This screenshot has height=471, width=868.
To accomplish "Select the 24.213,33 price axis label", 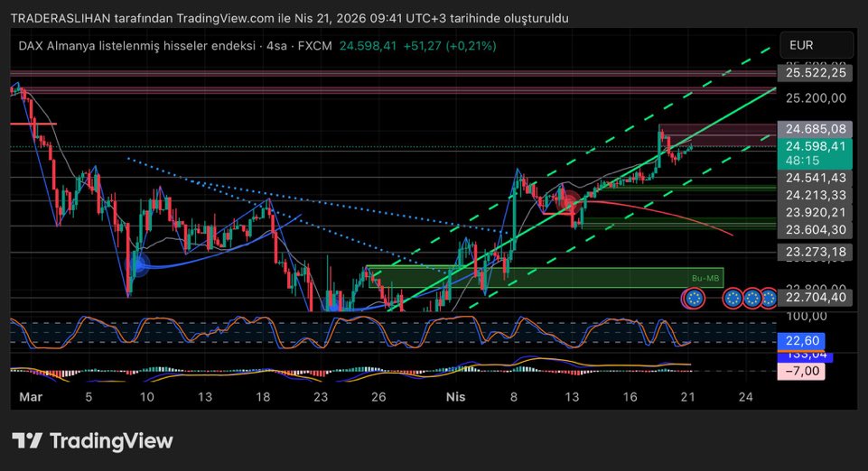I will point(815,195).
